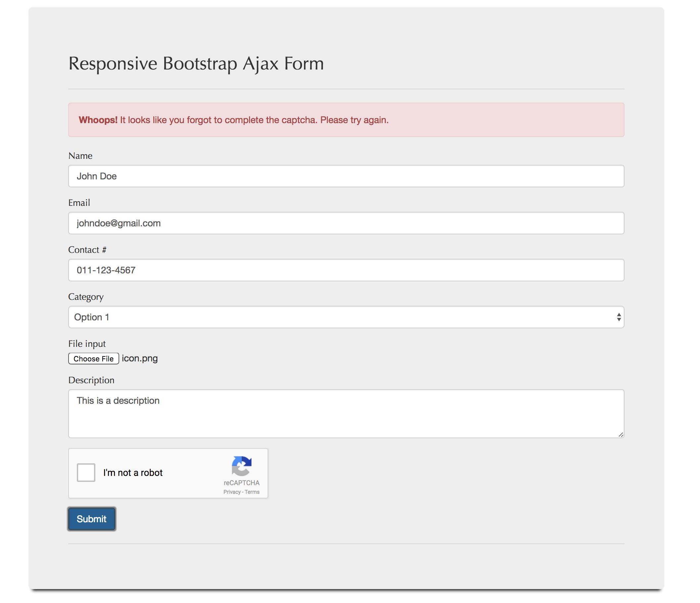Screen dimensions: 700x603
Task: Click the File input label
Action: tap(87, 344)
